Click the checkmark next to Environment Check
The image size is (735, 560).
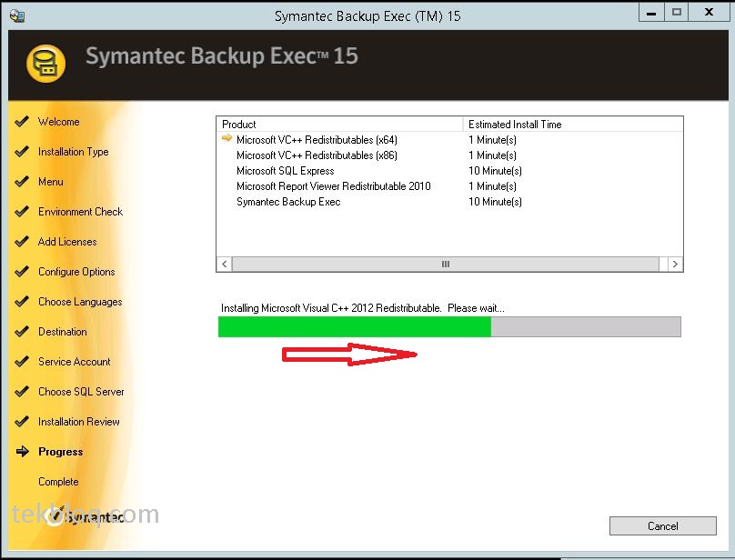[22, 211]
